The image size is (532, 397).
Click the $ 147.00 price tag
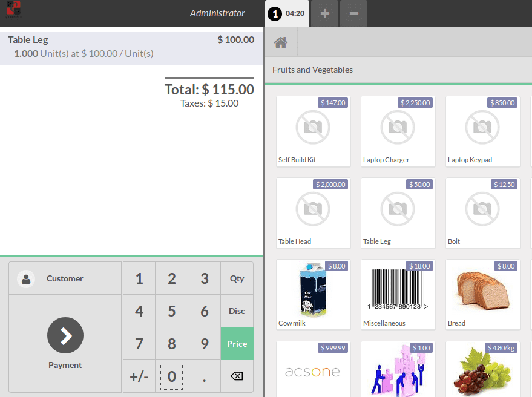tap(333, 103)
